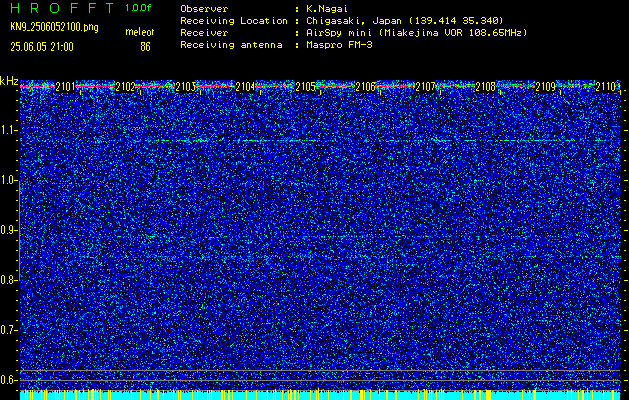Select the Maspro FM-3 antenna text
This screenshot has width=629, height=400.
coord(339,45)
